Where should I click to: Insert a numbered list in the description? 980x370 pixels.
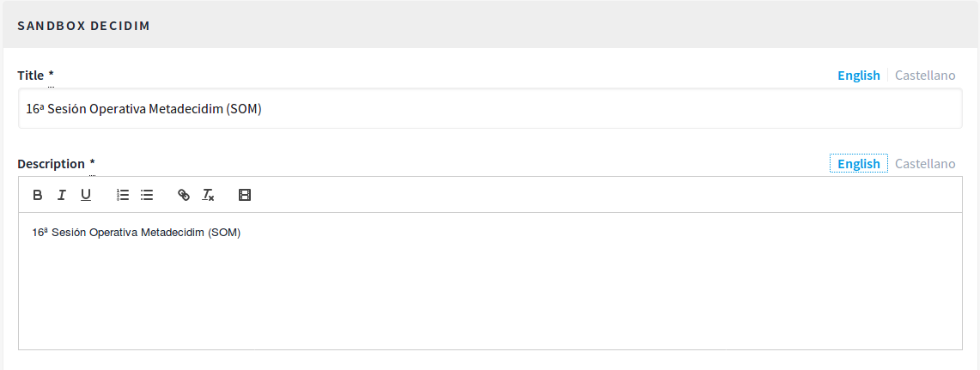123,195
